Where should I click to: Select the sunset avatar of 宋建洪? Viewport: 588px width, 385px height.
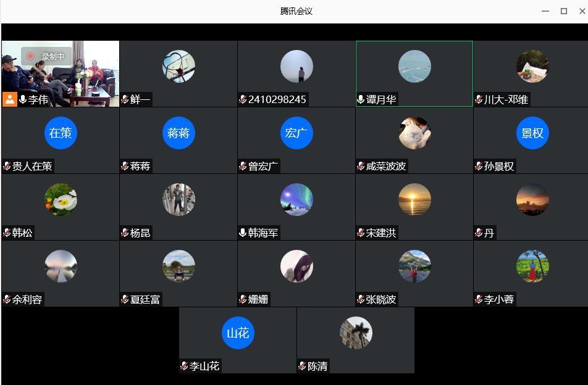point(414,199)
